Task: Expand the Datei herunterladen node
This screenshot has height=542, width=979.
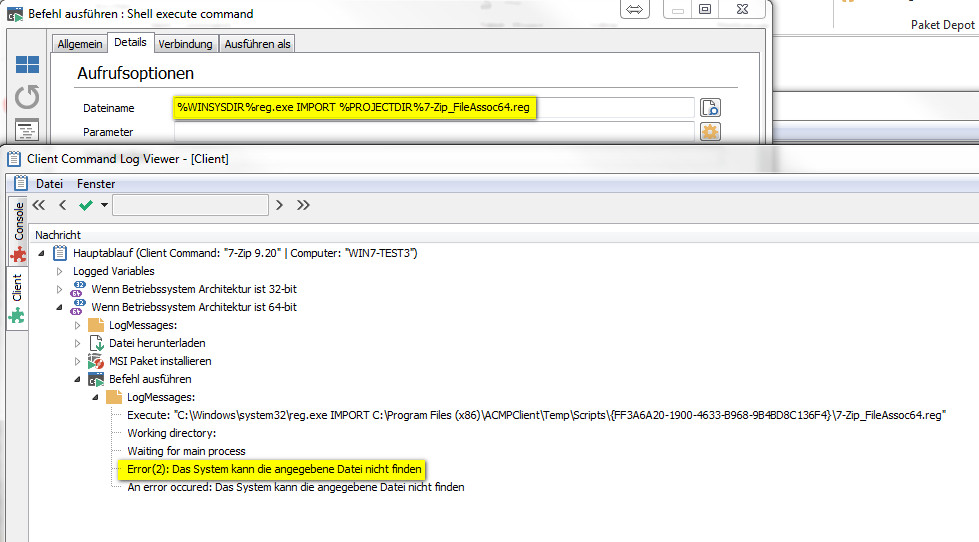Action: pos(77,343)
